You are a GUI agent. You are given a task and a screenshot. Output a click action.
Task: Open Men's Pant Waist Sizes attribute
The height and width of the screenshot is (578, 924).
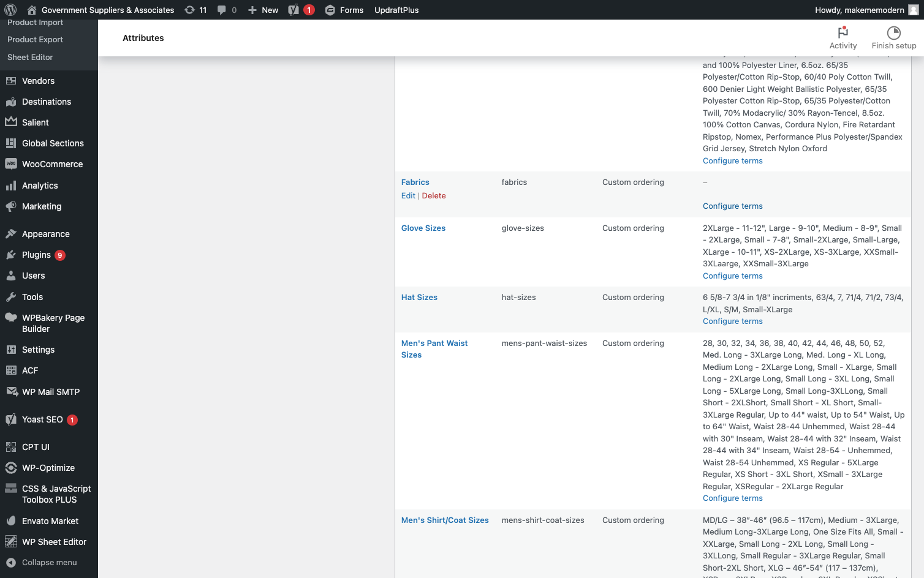pyautogui.click(x=434, y=349)
